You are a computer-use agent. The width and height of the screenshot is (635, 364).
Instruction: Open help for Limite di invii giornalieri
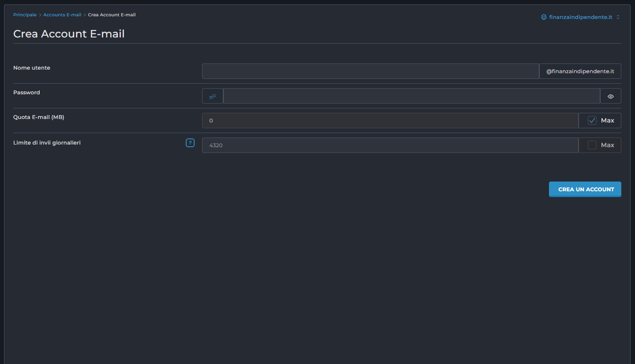click(x=190, y=143)
